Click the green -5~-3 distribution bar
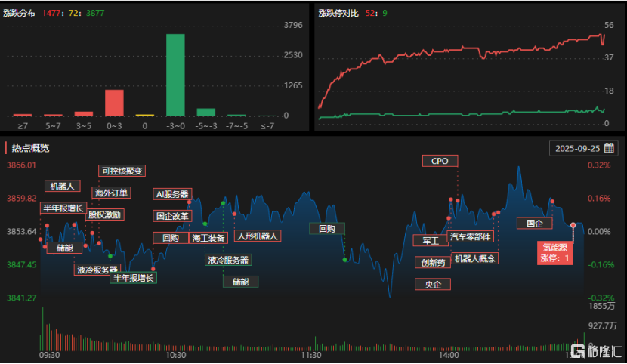 point(206,113)
